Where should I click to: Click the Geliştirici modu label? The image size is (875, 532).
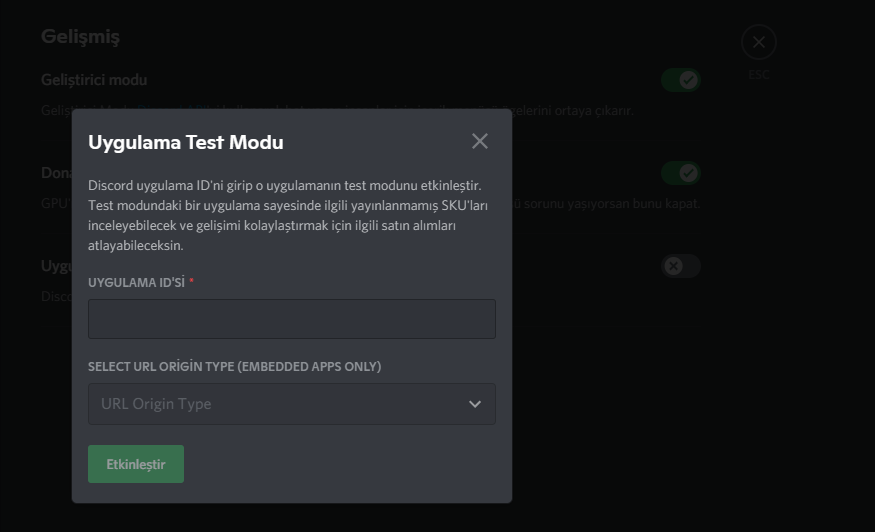tap(94, 80)
